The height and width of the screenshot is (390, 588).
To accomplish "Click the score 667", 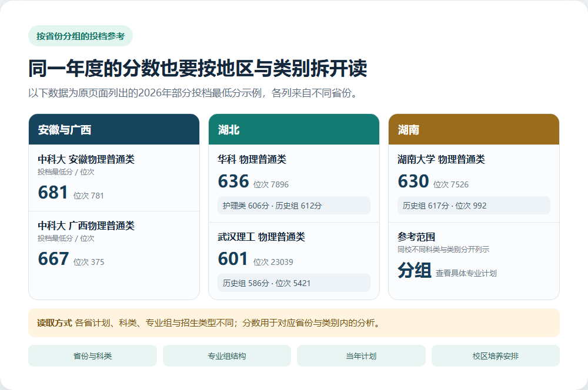I will pyautogui.click(x=54, y=258).
